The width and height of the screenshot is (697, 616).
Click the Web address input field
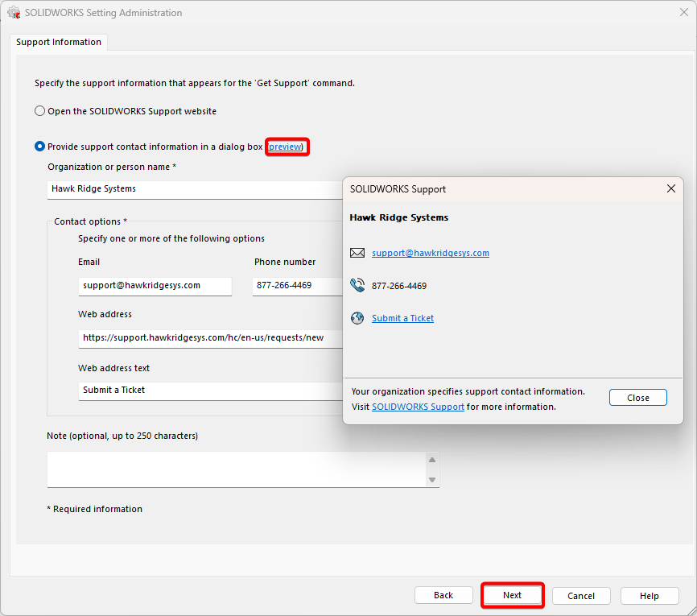(211, 338)
